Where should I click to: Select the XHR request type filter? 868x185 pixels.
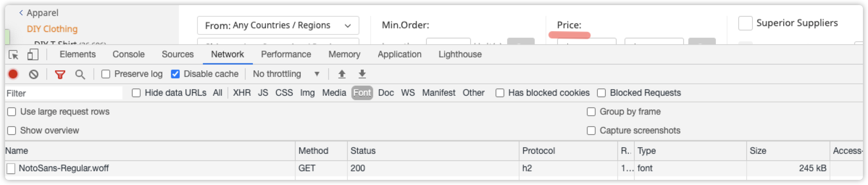(x=242, y=93)
